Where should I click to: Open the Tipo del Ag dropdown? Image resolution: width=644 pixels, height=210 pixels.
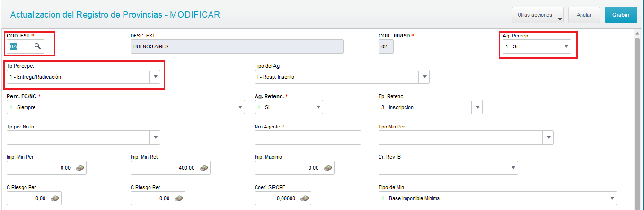pyautogui.click(x=424, y=77)
